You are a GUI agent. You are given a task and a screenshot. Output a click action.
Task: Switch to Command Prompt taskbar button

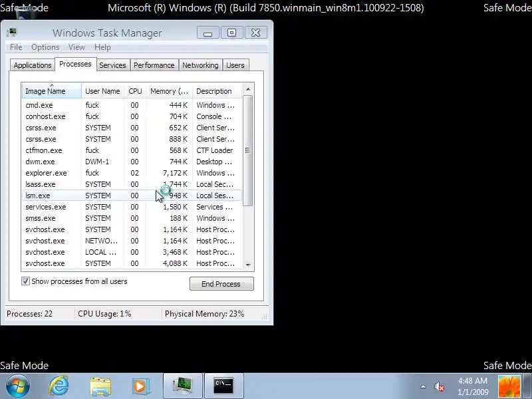tap(223, 386)
